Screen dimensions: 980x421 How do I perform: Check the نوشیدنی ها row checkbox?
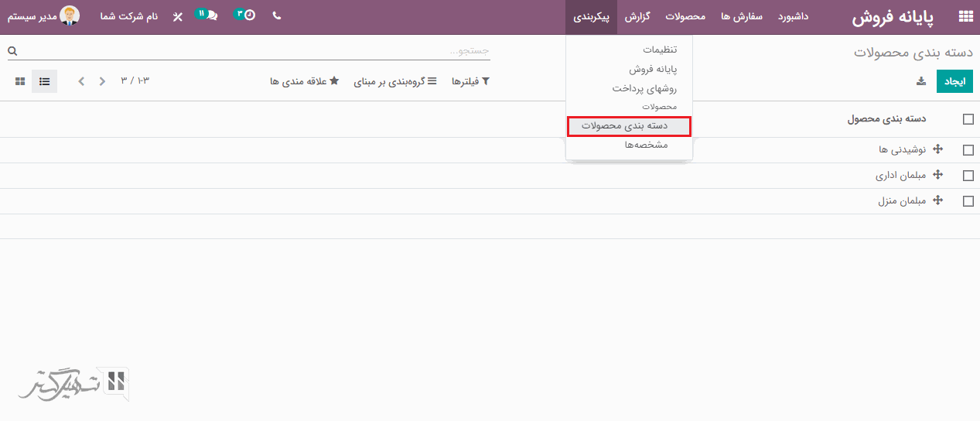[968, 150]
